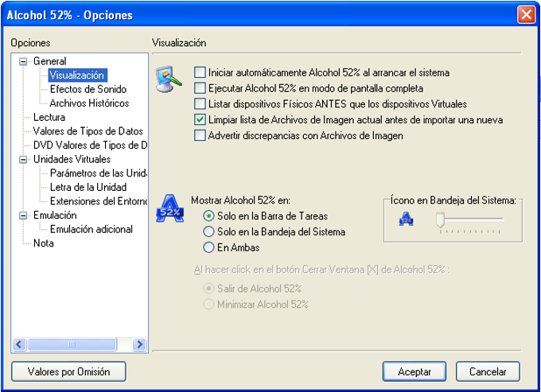Screen dimensions: 541x392
Task: Open Efectos de Sonido settings
Action: (88, 89)
